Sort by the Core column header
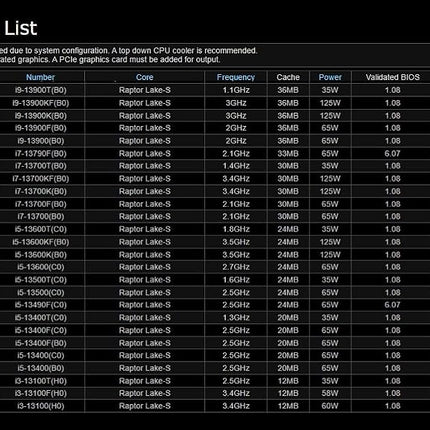This screenshot has height=430, width=430. [x=144, y=77]
